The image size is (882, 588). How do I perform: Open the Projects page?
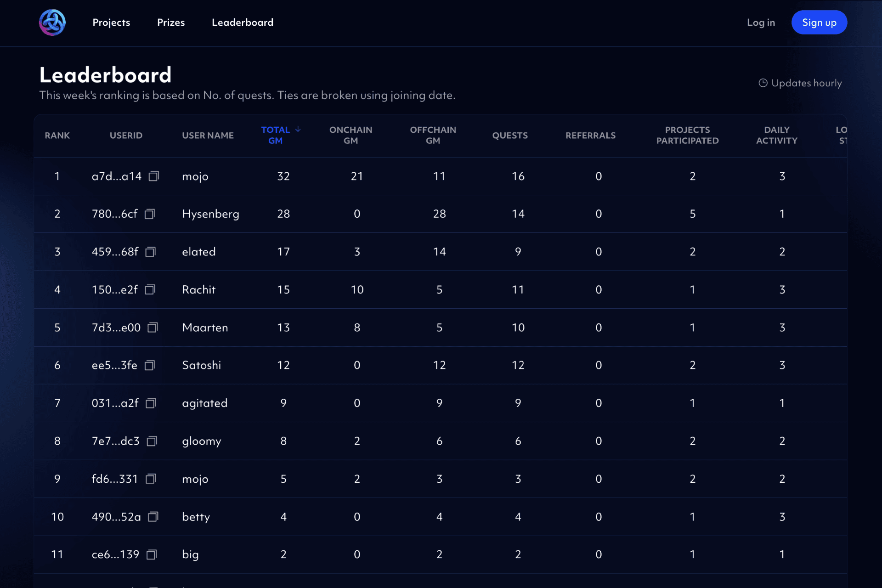coord(111,23)
